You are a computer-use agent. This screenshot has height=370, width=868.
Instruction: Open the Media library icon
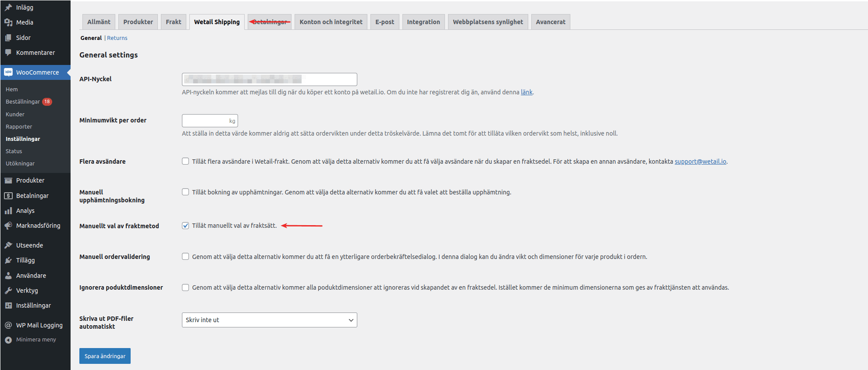[x=8, y=22]
